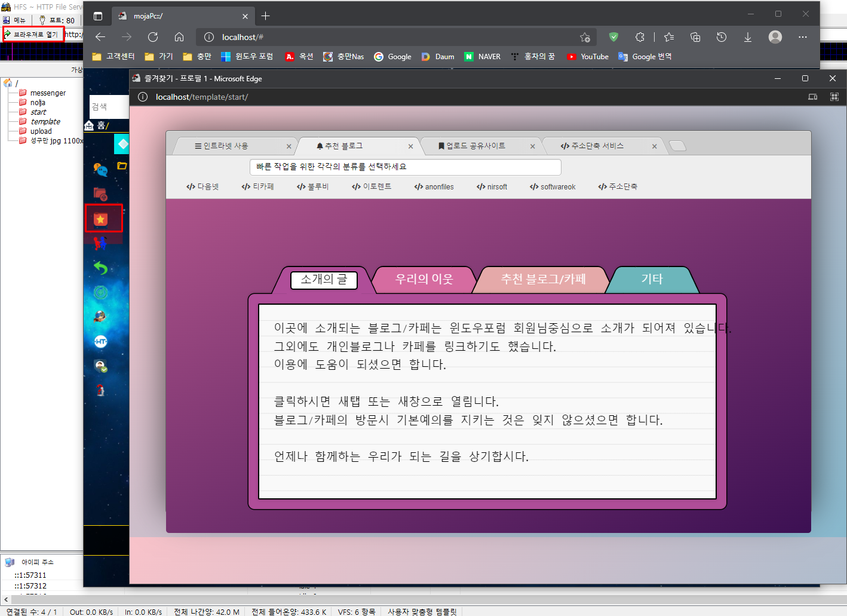Image resolution: width=847 pixels, height=616 pixels.
Task: Select the 소개의 글 folder tab
Action: 324,280
